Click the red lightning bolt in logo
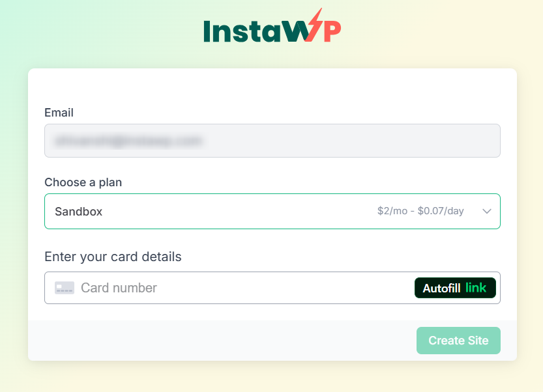This screenshot has height=392, width=543. coord(314,25)
